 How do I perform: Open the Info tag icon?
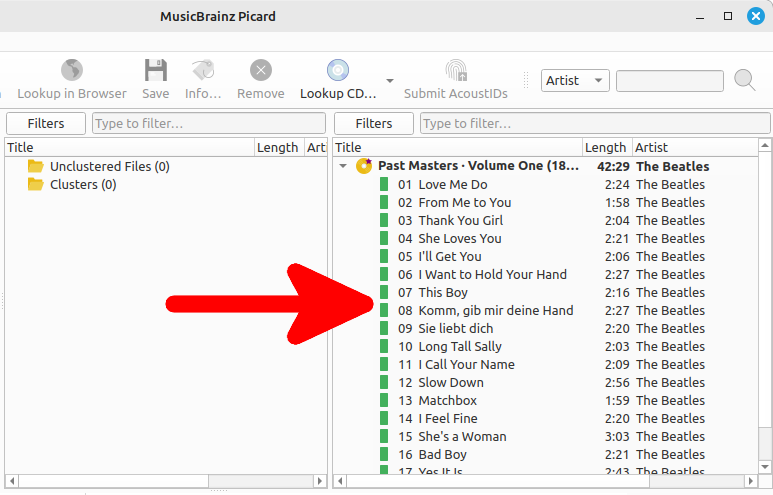point(203,70)
